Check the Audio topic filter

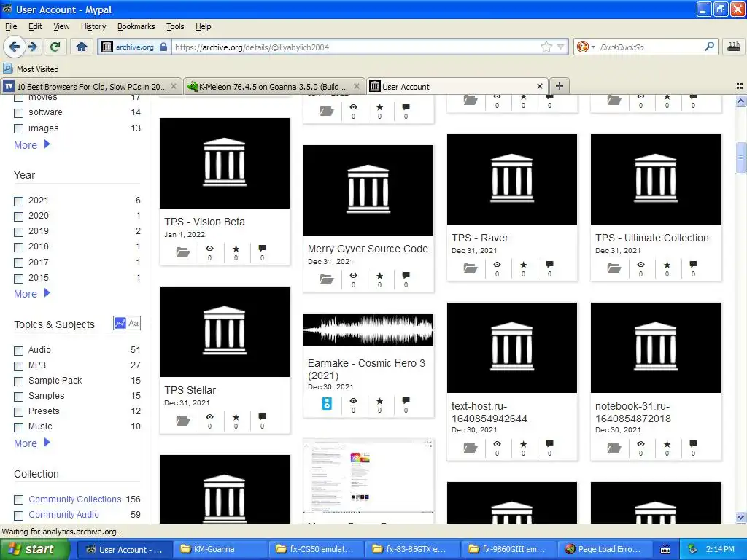(18, 351)
